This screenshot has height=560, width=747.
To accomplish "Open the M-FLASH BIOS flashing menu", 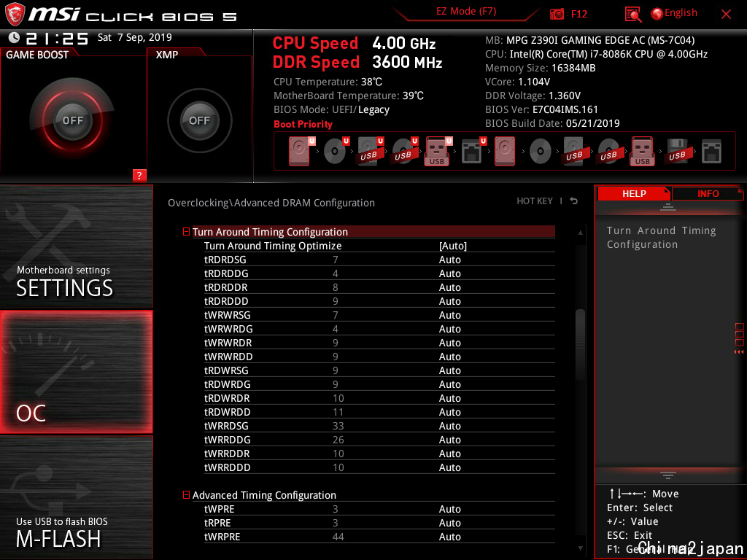I will point(76,497).
